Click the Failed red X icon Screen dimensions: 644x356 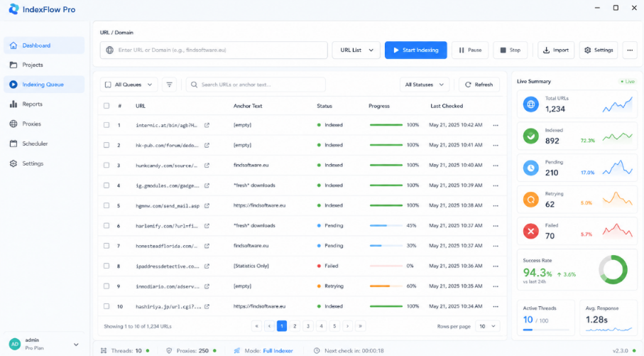[530, 232]
